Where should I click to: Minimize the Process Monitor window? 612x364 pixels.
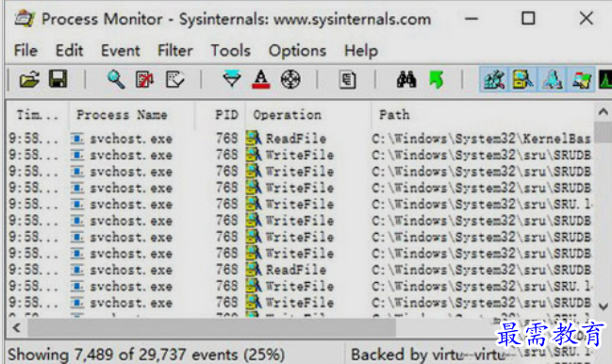pyautogui.click(x=471, y=18)
